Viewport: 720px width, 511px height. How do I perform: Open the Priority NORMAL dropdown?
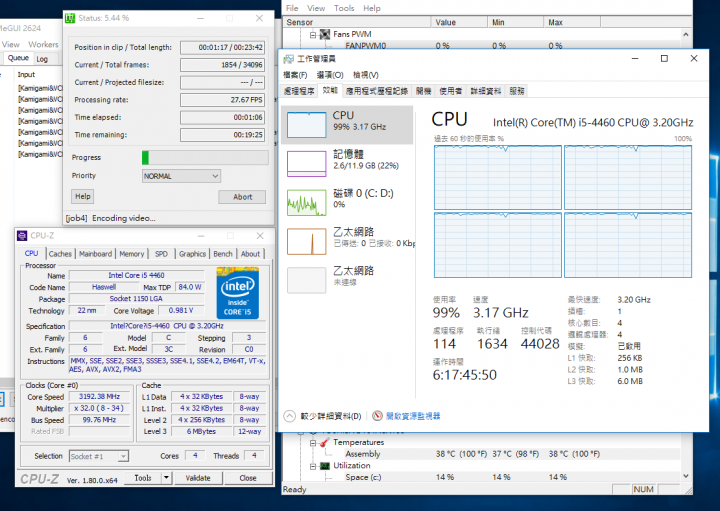(181, 176)
